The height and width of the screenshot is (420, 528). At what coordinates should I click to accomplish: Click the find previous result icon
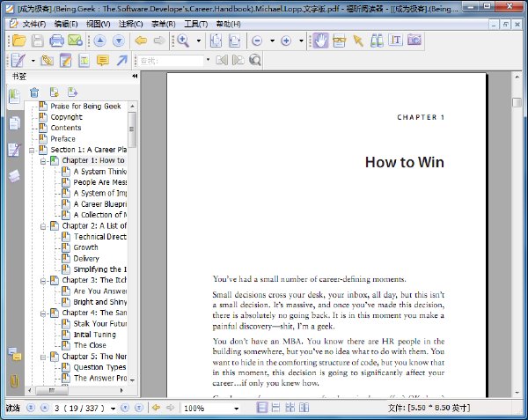pos(222,60)
